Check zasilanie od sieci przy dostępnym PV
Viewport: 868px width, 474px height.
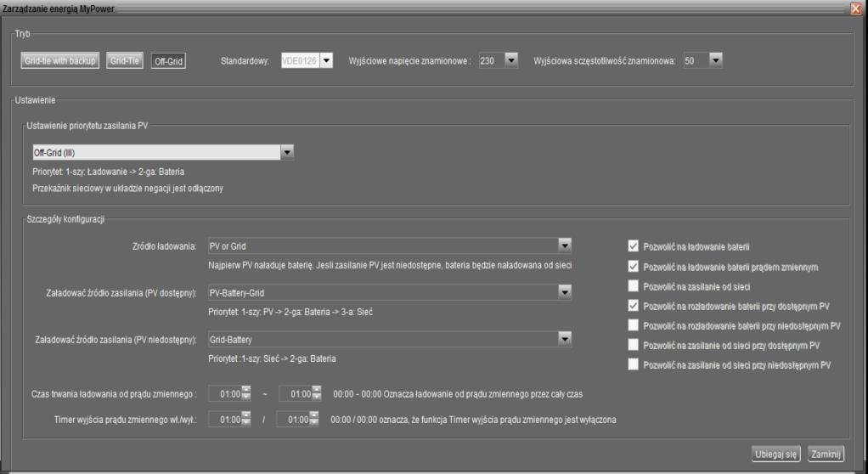point(634,345)
